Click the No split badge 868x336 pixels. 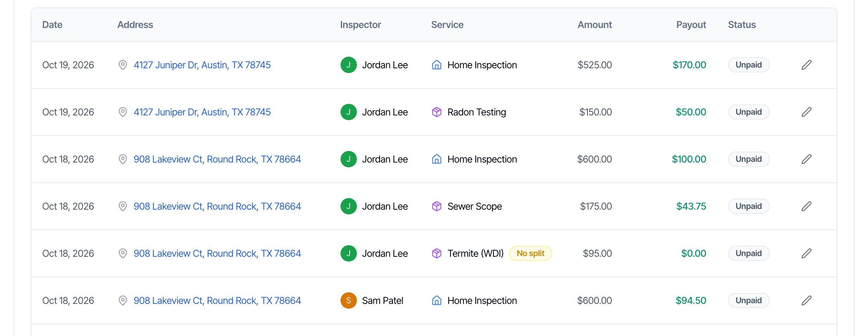[530, 253]
